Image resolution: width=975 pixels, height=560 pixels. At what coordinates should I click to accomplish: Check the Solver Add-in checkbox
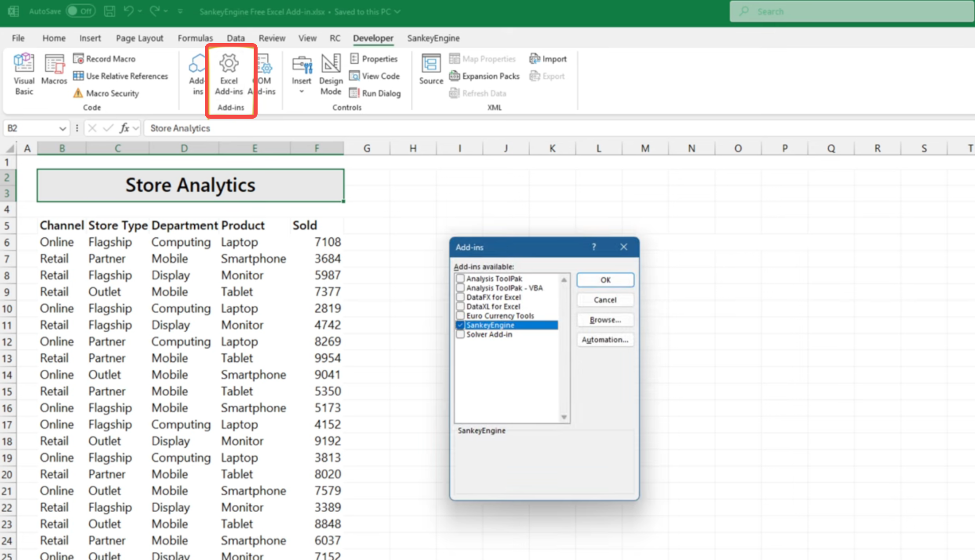[460, 334]
